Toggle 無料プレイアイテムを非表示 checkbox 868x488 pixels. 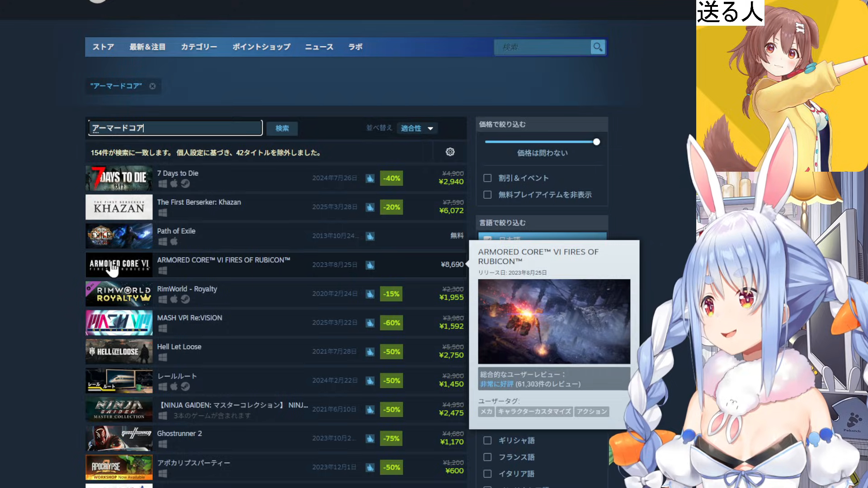tap(487, 195)
